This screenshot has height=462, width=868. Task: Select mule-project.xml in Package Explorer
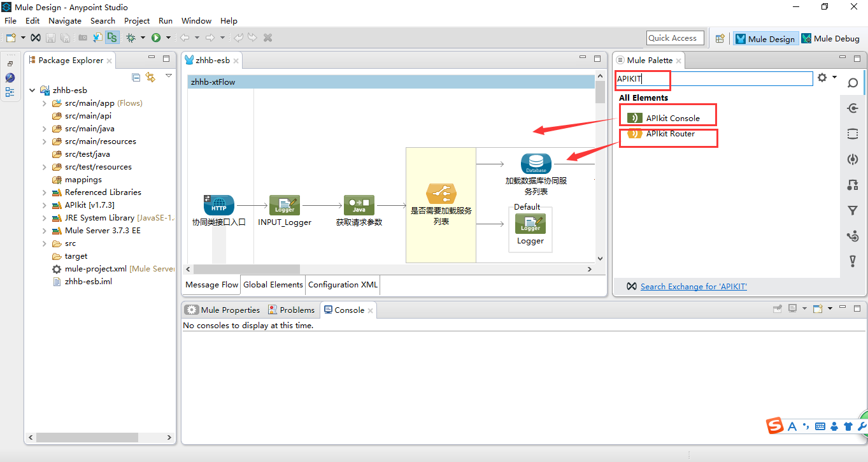click(x=96, y=269)
